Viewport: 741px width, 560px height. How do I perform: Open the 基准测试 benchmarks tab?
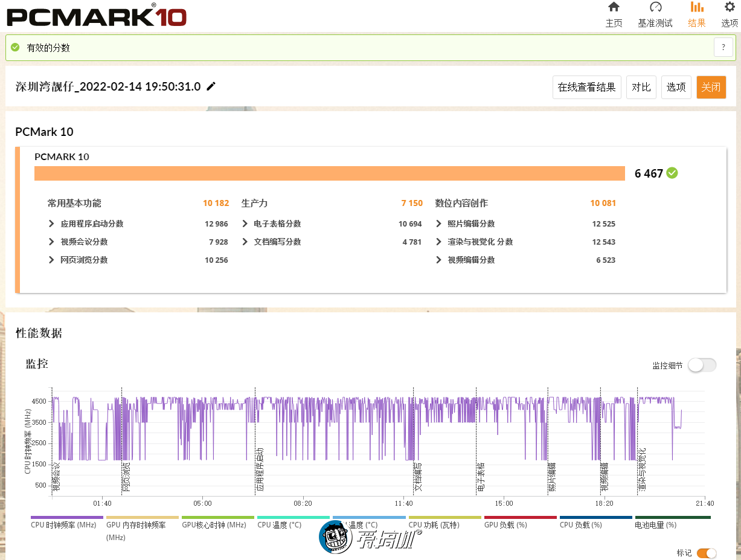point(655,15)
